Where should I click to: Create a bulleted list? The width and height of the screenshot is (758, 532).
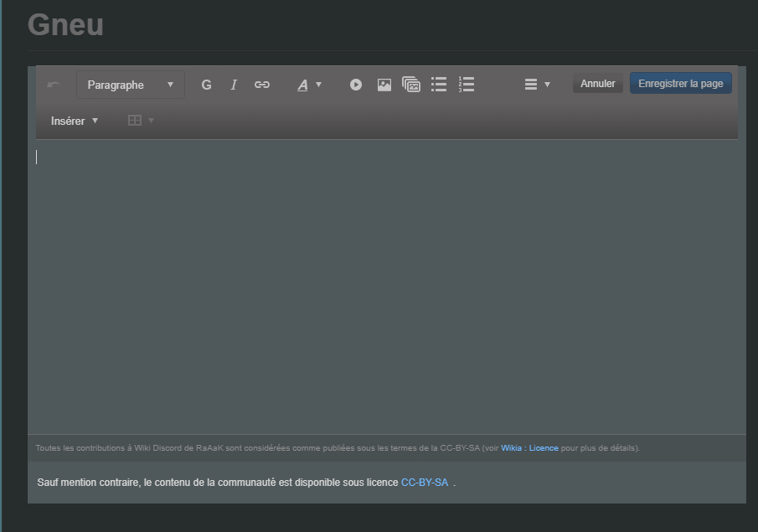point(438,84)
